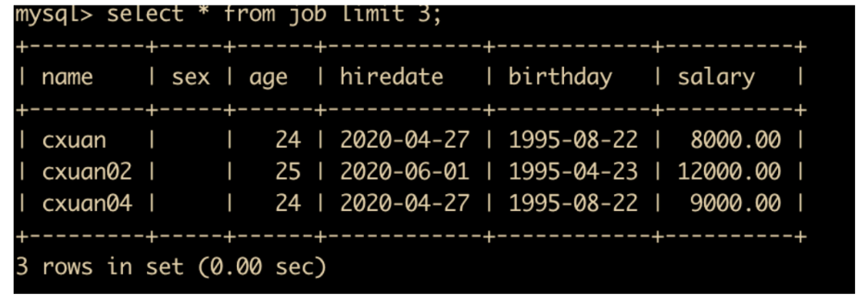Click the 'salary' column header
Image resolution: width=868 pixels, height=301 pixels.
pyautogui.click(x=716, y=77)
